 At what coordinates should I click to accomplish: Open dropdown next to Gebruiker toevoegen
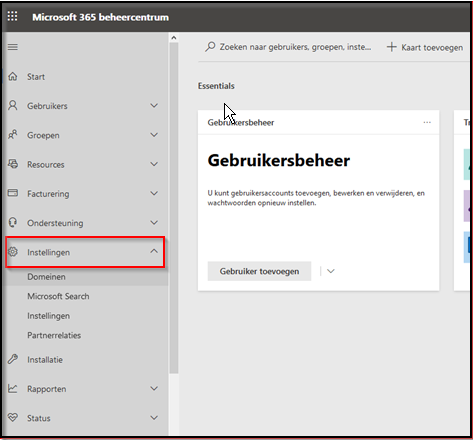[x=331, y=271]
